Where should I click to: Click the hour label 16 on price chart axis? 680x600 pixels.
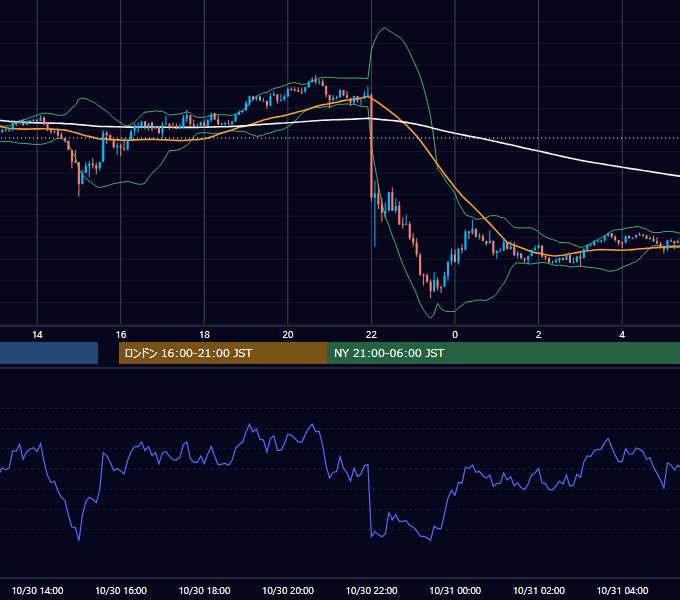click(x=121, y=335)
